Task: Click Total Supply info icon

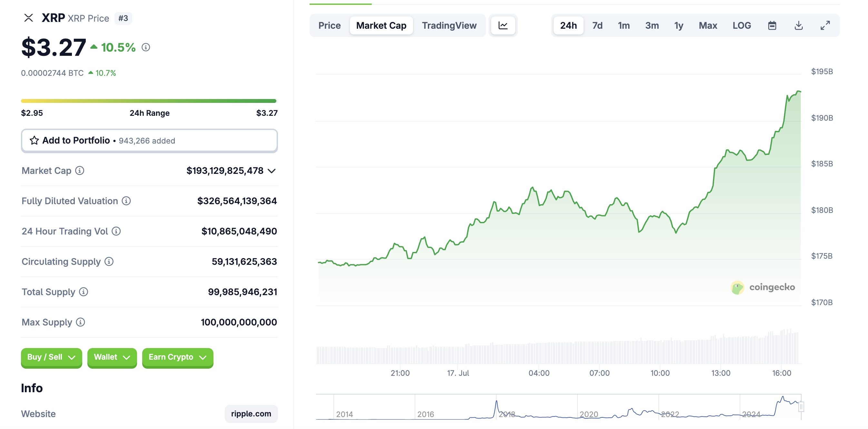Action: 84,292
